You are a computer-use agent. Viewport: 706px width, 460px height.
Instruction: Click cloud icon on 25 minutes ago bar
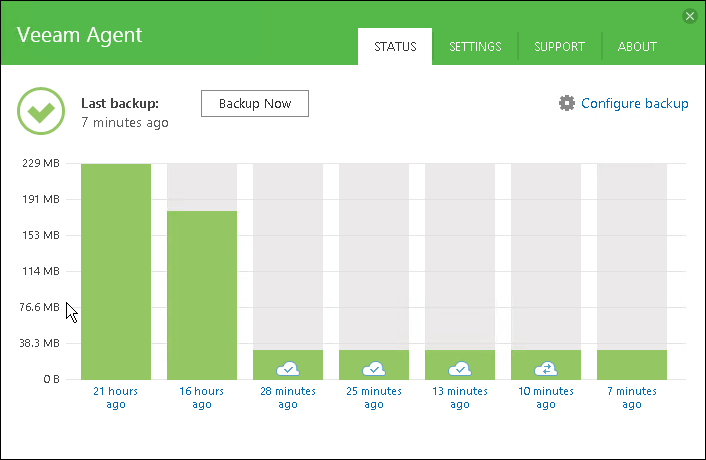pyautogui.click(x=374, y=368)
